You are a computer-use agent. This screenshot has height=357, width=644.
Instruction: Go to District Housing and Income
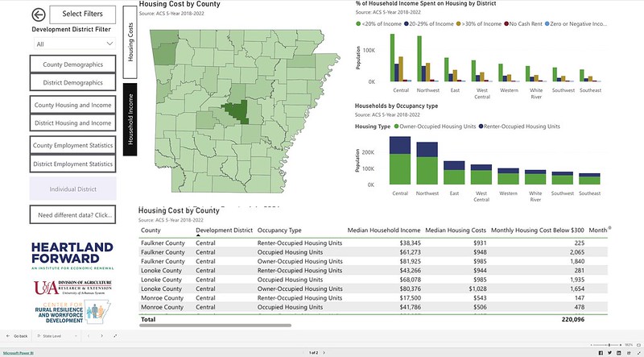click(72, 122)
